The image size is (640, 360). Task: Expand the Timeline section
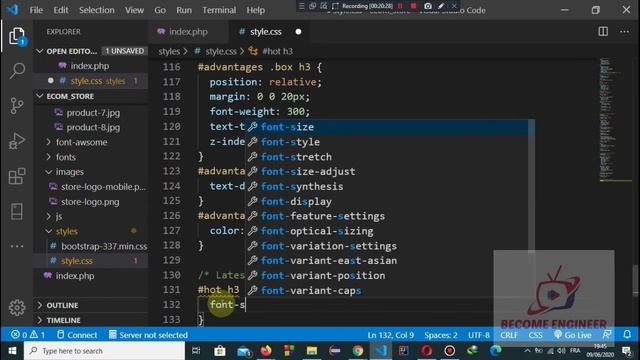pyautogui.click(x=63, y=320)
